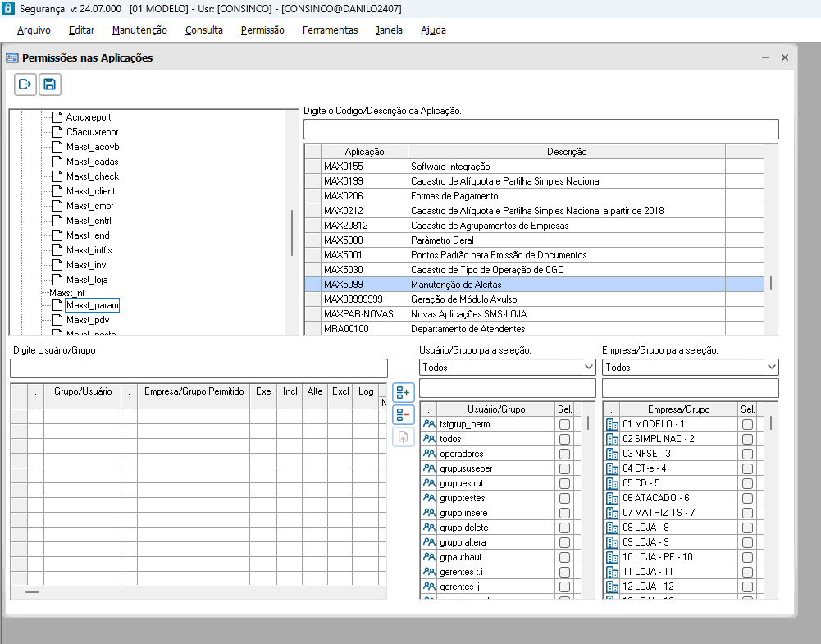This screenshot has width=821, height=644.
Task: Click the document icon beside Maxst_client
Action: click(x=57, y=191)
